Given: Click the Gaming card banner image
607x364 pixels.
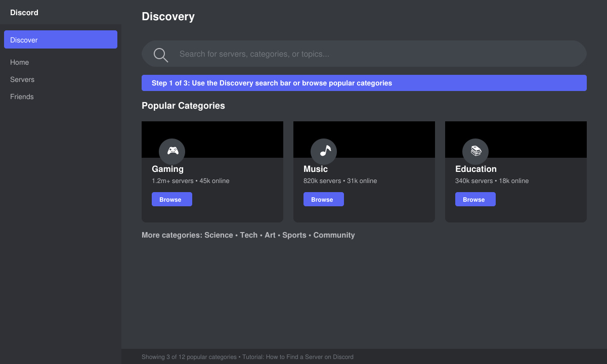Looking at the screenshot, I should tap(212, 140).
